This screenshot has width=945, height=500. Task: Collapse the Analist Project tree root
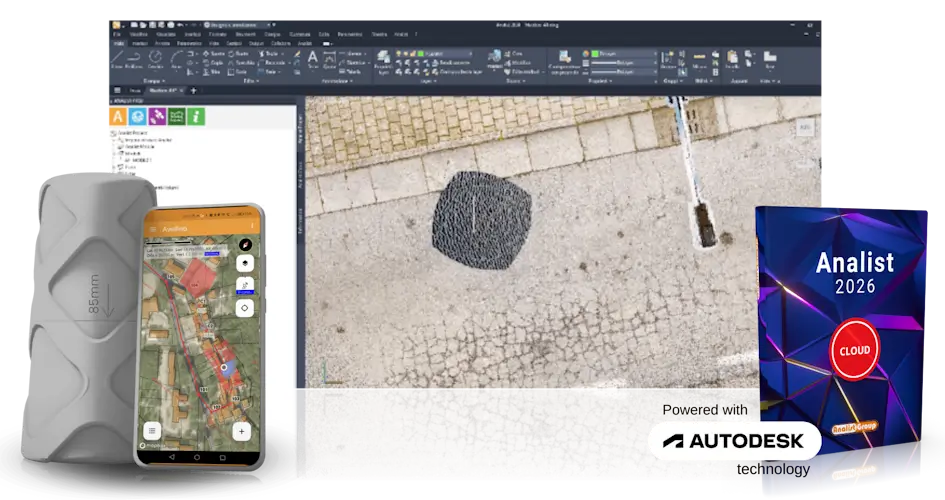point(113,133)
